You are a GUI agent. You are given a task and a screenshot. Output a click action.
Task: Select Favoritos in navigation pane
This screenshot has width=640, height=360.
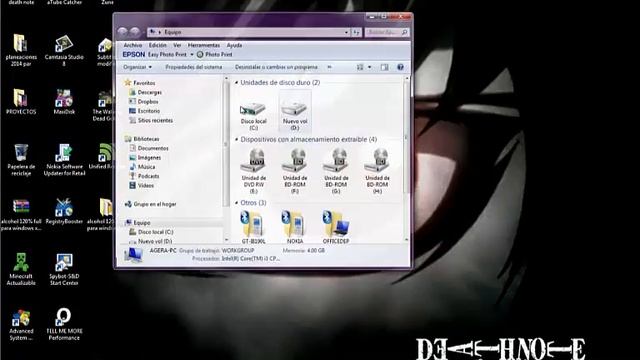pyautogui.click(x=140, y=83)
